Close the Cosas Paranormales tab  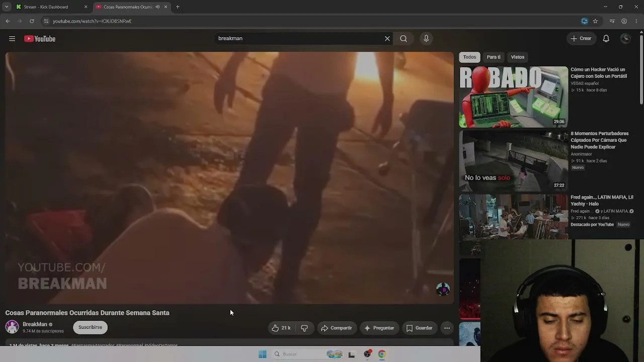[x=166, y=7]
